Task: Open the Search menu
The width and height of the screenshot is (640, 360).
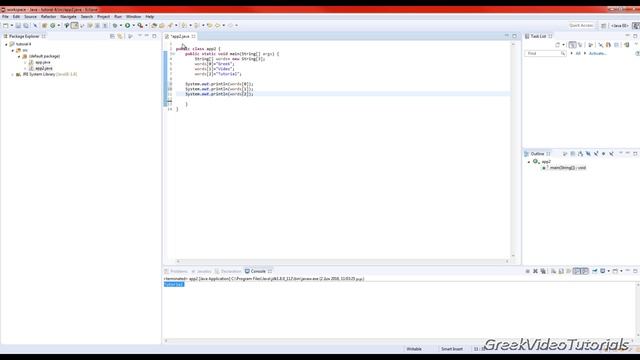Action: pos(87,17)
